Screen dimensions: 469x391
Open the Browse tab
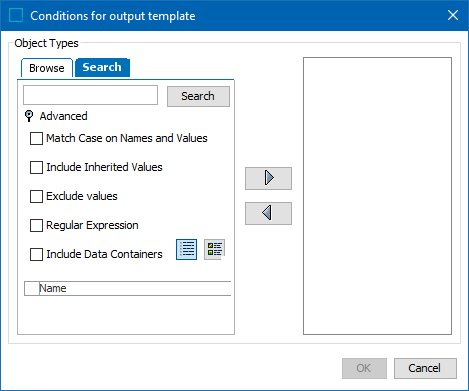[x=47, y=68]
